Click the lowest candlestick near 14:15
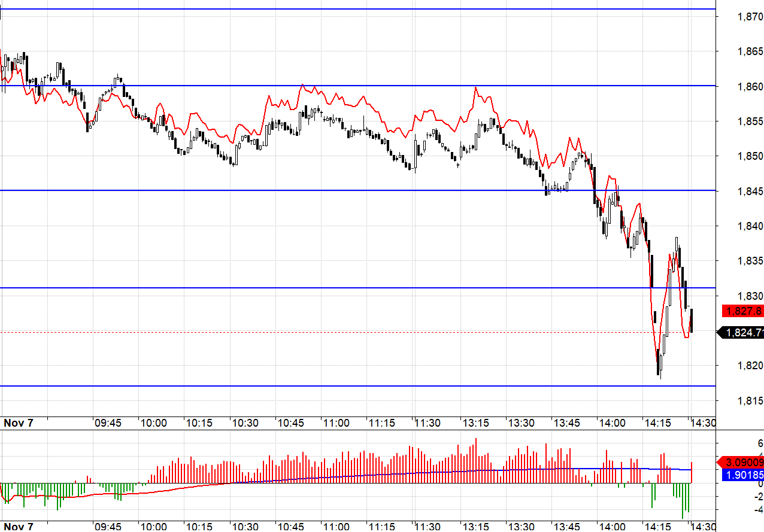764x532 pixels. 659,363
